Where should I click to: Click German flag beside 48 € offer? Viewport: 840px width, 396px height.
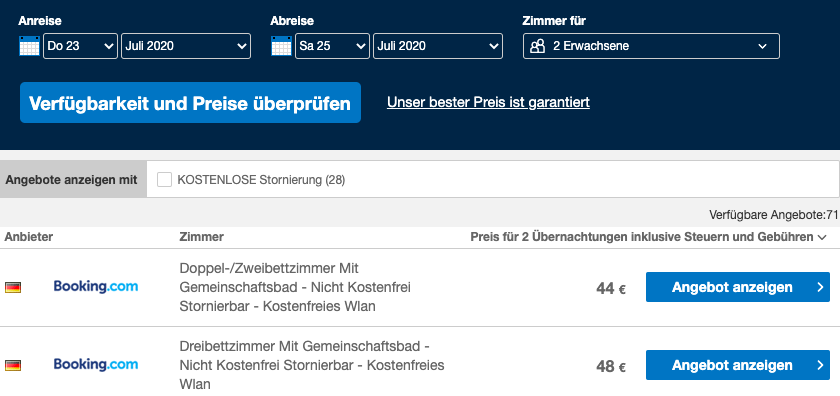(13, 365)
